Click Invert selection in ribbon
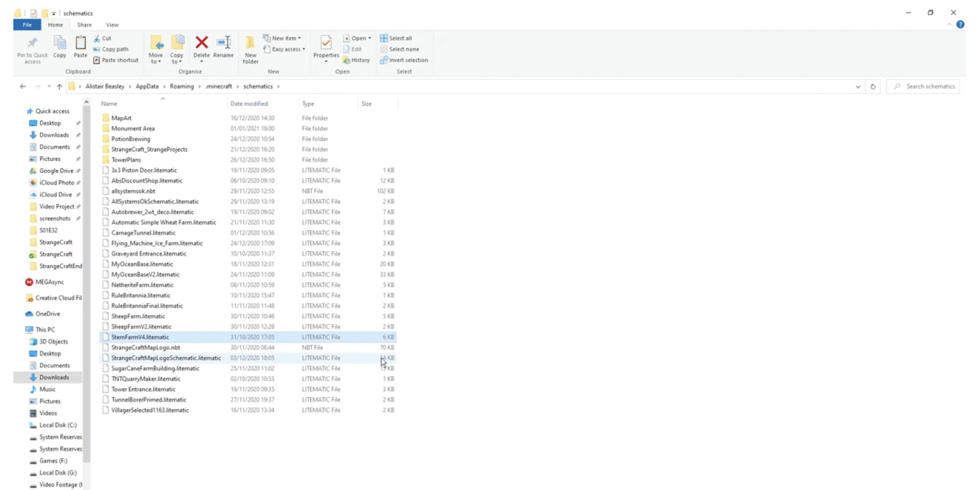Screen dimensions: 980x490 (x=404, y=60)
